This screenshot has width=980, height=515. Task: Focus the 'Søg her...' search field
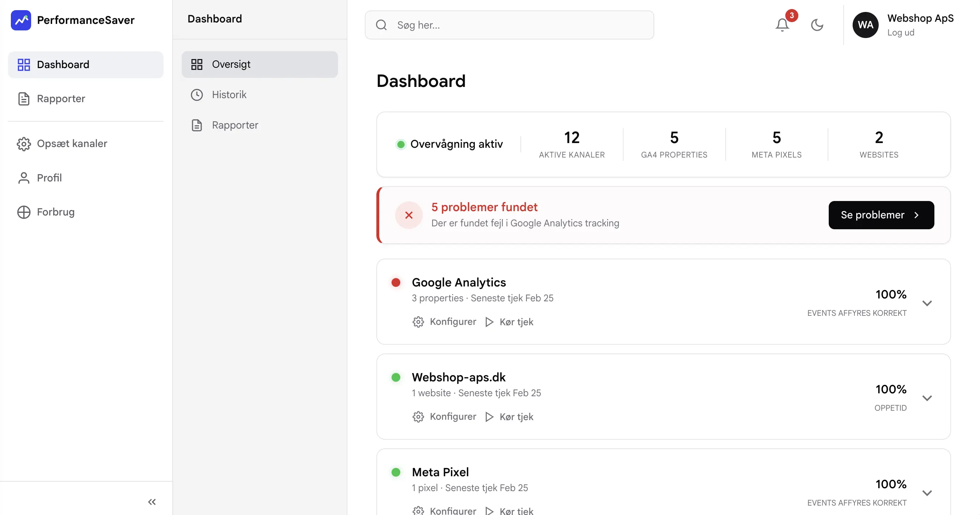[x=509, y=25]
